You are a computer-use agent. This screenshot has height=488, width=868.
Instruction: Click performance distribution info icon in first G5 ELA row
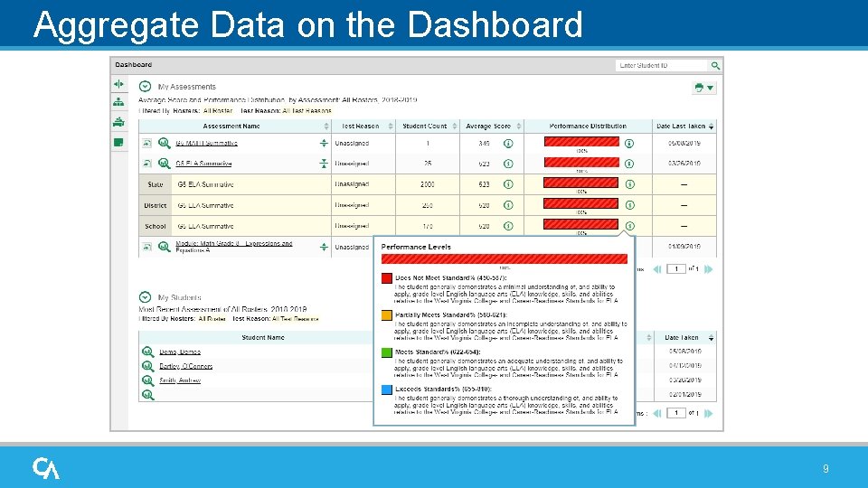coord(629,164)
